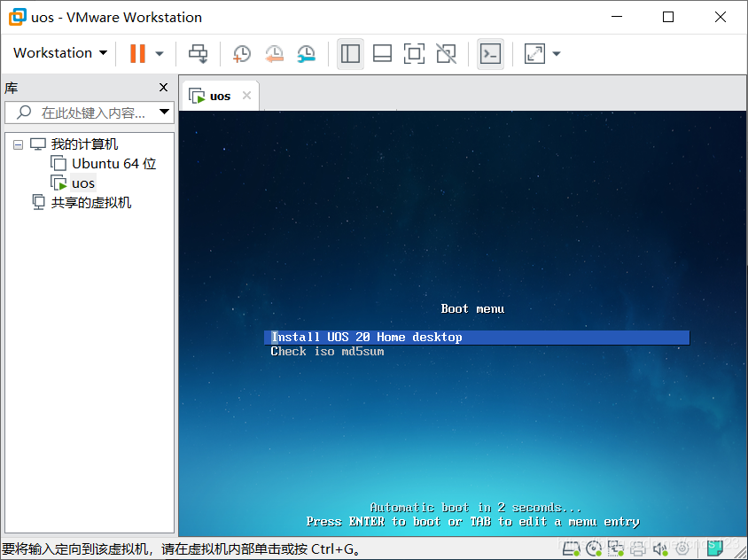Click sound card status icon
The image size is (748, 560).
(660, 549)
